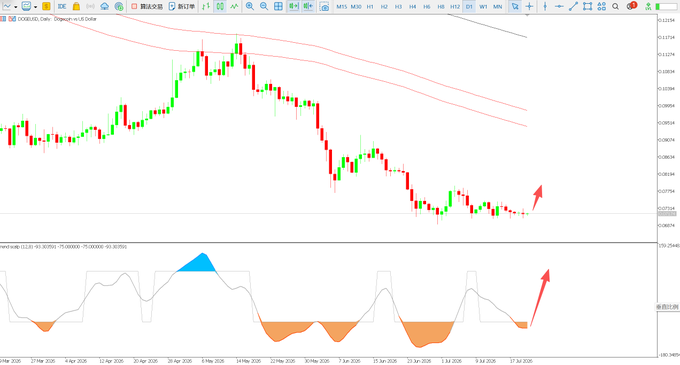Select the H12 timeframe button
Image resolution: width=680 pixels, height=365 pixels.
(x=455, y=7)
